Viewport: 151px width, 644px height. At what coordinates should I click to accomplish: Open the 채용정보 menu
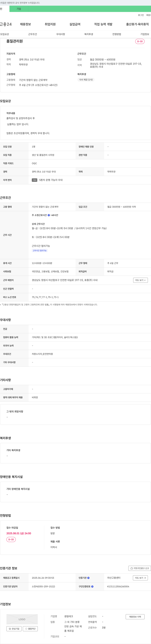point(25,24)
